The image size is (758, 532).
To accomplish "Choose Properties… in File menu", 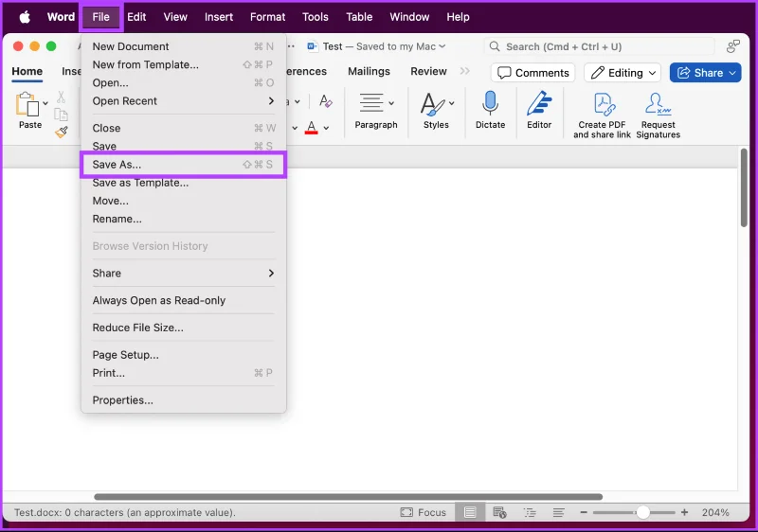I will coord(183,400).
